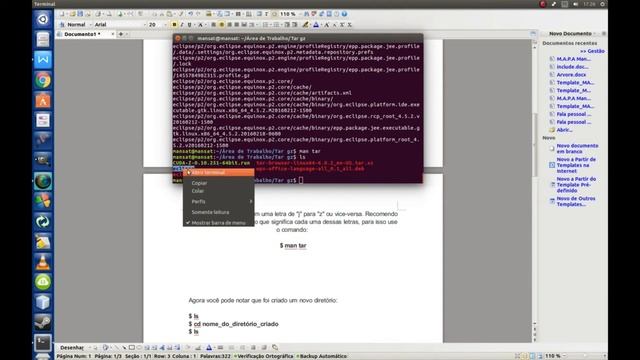The width and height of the screenshot is (640, 360).
Task: Click the $ man tar text in document
Action: tap(293, 246)
